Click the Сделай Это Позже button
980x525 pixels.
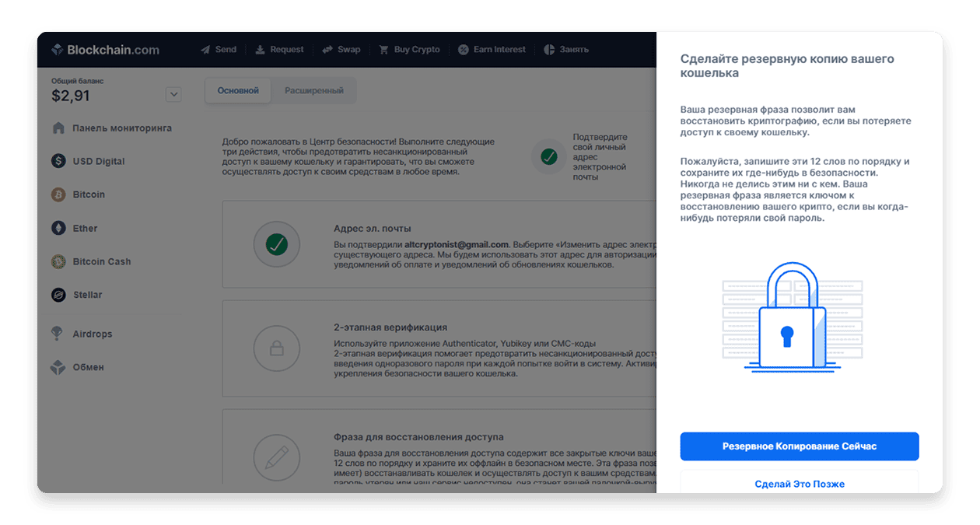tap(800, 484)
